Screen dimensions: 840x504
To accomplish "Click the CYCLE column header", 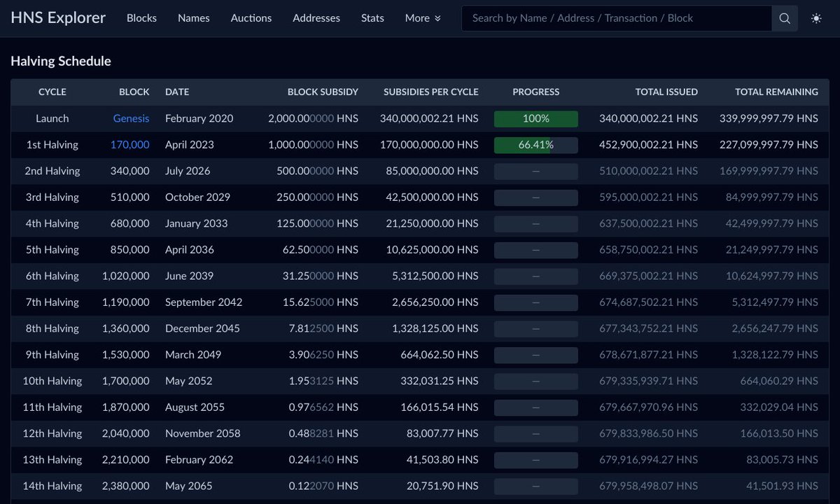I will click(52, 92).
